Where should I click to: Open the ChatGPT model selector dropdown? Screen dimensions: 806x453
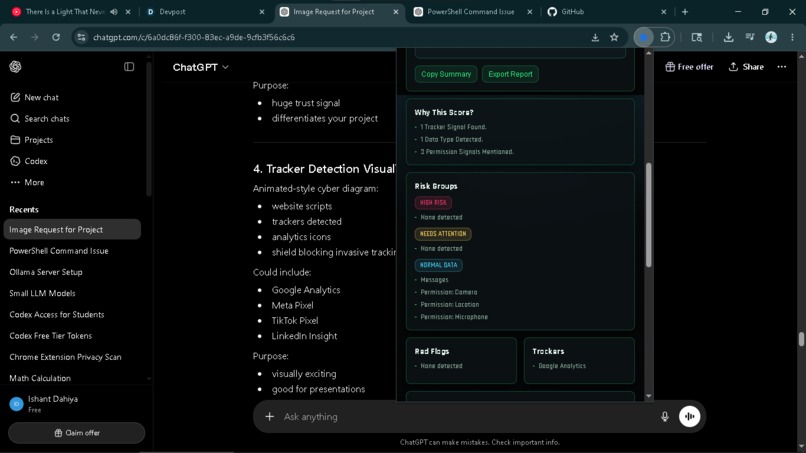pos(200,67)
